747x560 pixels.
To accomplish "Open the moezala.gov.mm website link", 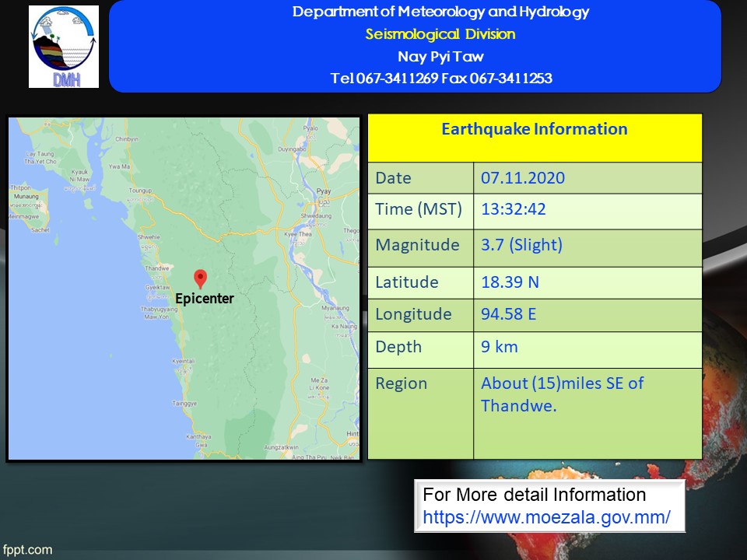I will pos(546,517).
